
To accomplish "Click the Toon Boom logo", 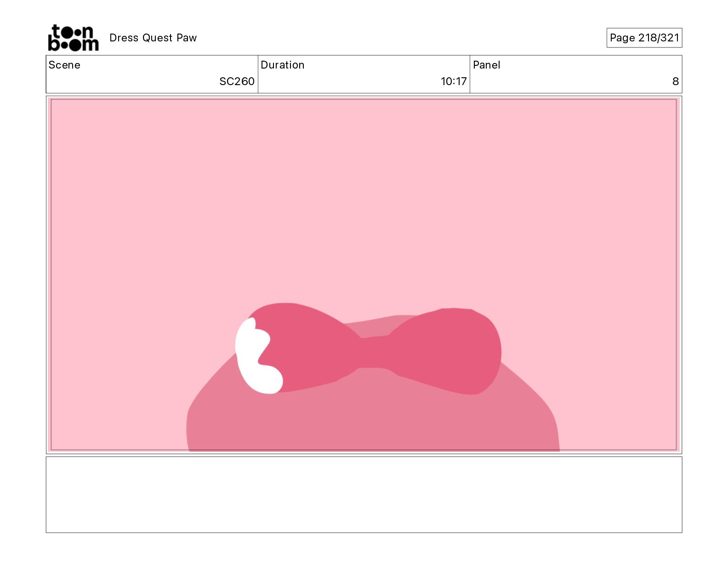I will point(73,37).
